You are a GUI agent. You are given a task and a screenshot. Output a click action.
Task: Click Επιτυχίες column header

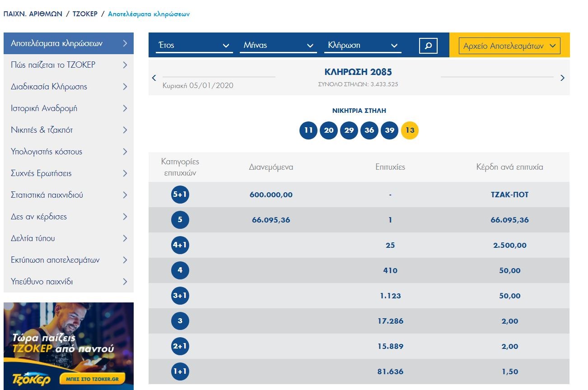pos(390,167)
